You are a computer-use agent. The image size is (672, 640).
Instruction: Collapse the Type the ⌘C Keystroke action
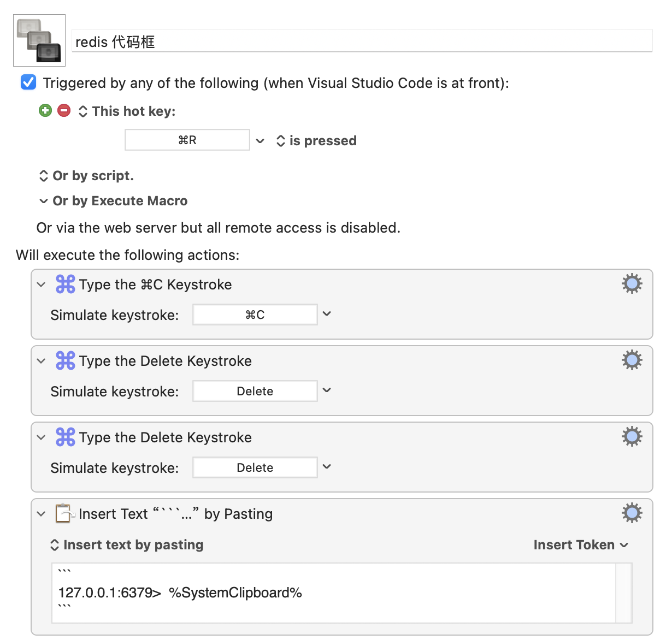[41, 285]
